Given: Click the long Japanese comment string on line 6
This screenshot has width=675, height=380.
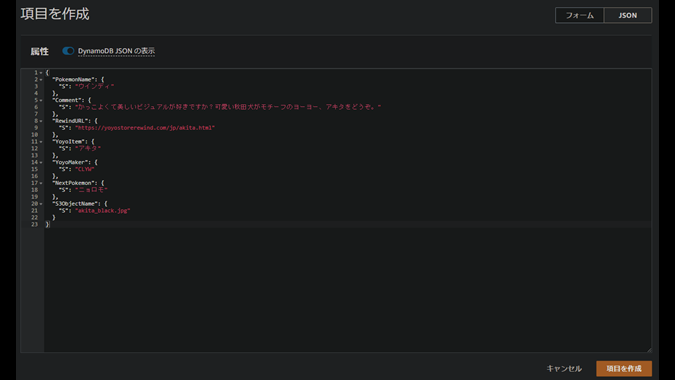Looking at the screenshot, I should (x=228, y=107).
